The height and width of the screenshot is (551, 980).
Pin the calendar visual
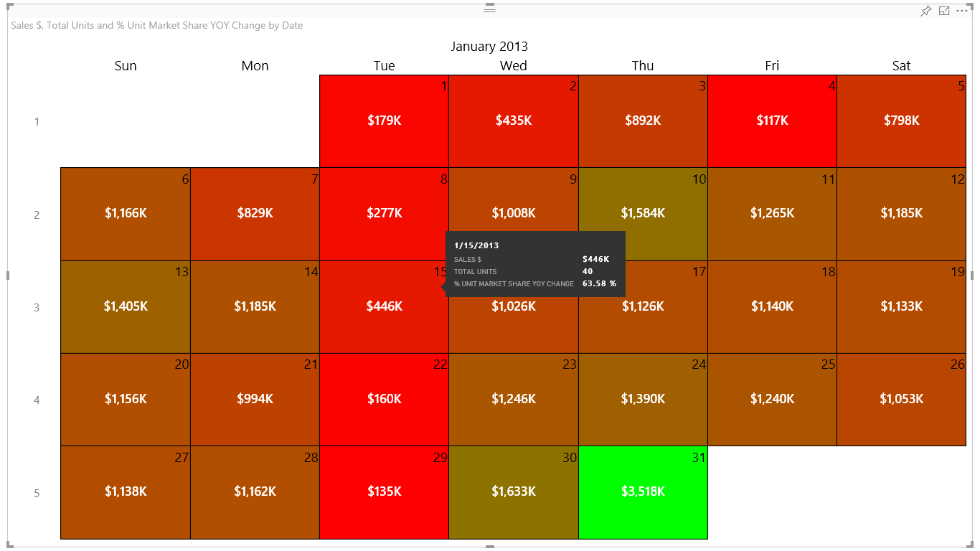pos(926,11)
